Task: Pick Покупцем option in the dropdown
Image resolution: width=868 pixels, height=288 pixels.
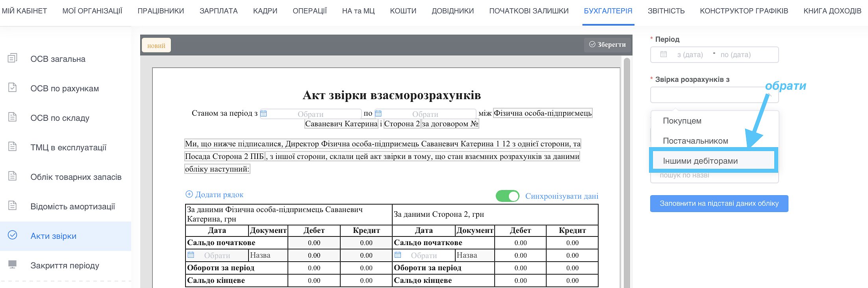Action: click(x=682, y=121)
